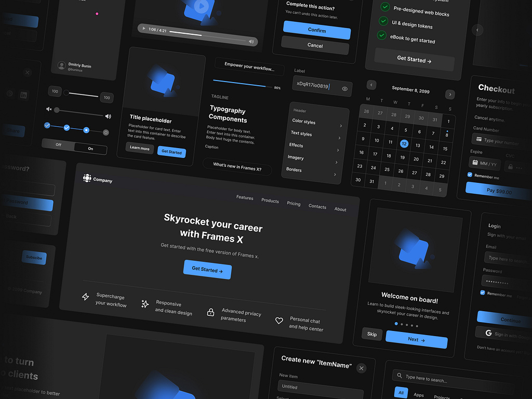
Task: Click the Company logo icon
Action: (86, 178)
